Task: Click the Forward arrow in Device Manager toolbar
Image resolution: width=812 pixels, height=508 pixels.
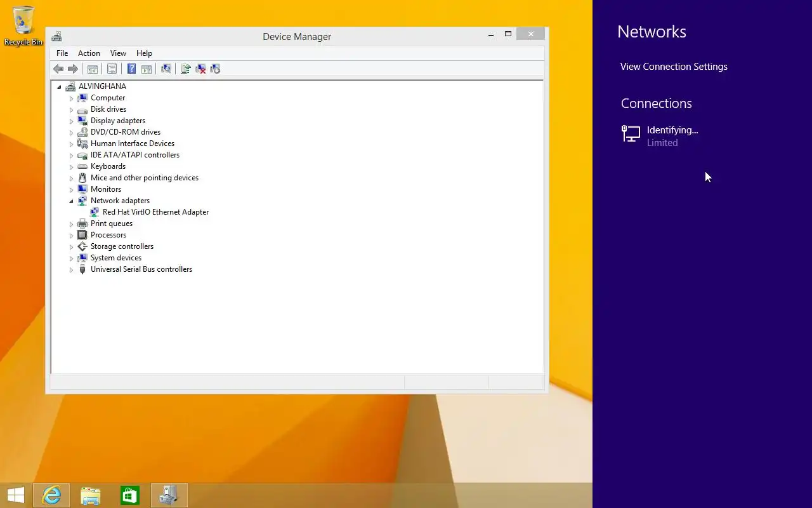Action: click(x=73, y=69)
